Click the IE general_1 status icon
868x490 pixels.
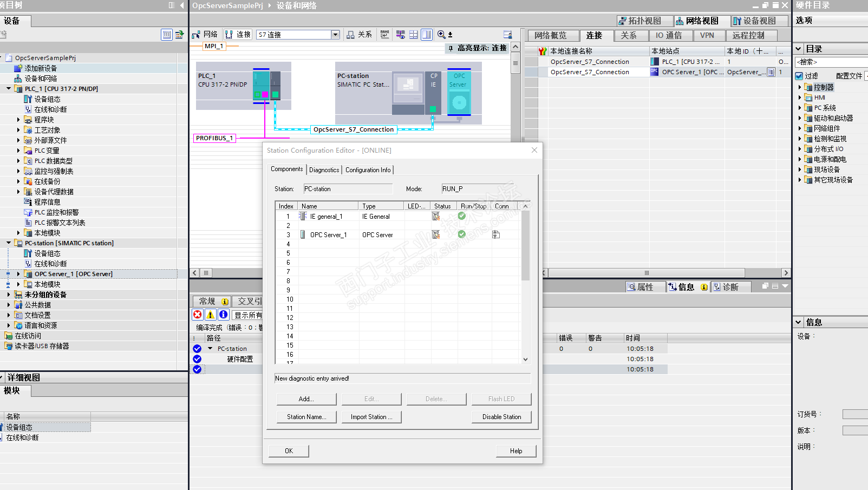tap(436, 216)
